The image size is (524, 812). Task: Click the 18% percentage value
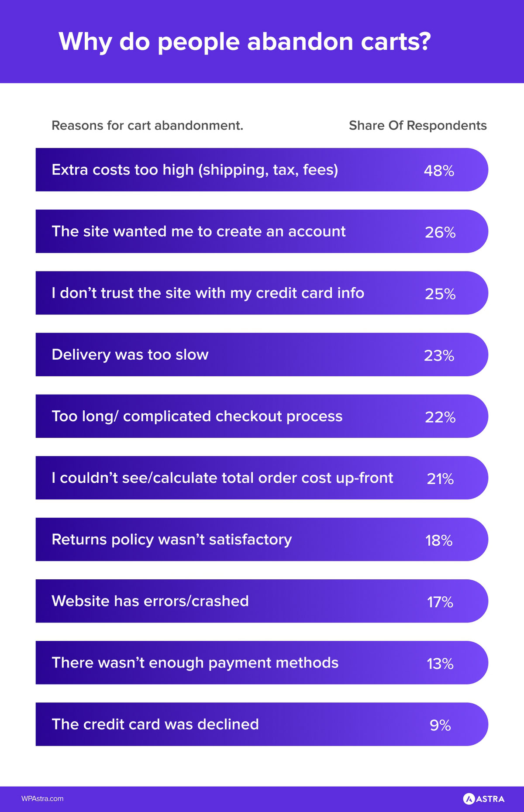click(439, 540)
